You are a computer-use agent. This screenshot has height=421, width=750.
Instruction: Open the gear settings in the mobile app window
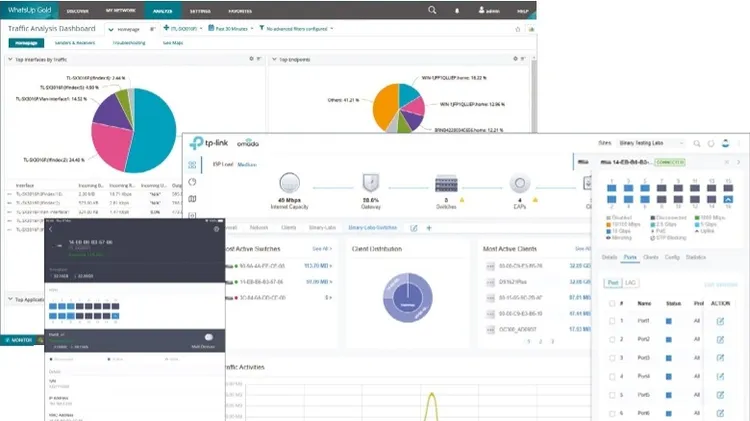pos(216,229)
